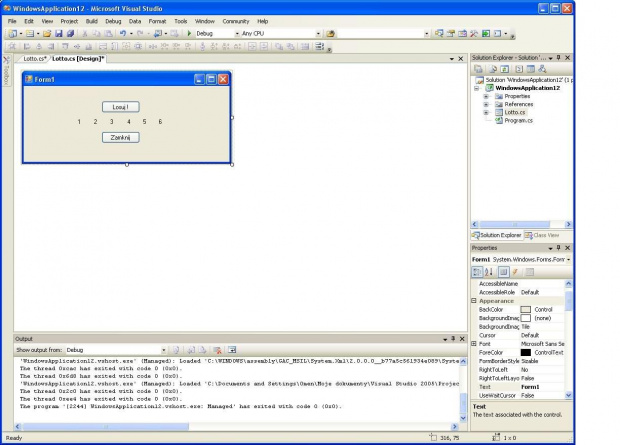Show events with the lightning bolt icon
The image size is (620, 445).
tap(515, 272)
